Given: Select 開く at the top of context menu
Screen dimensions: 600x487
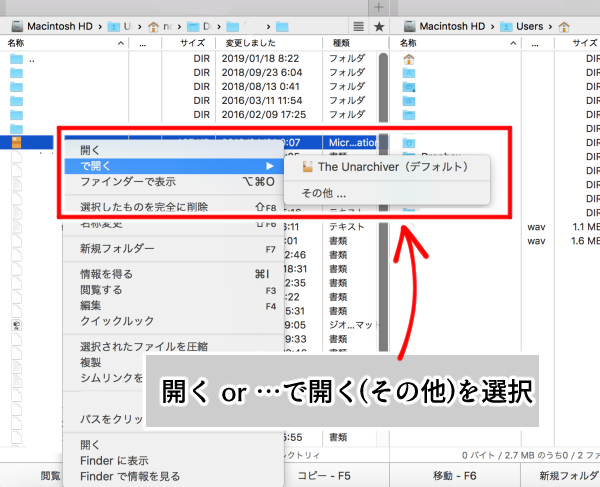Looking at the screenshot, I should click(x=174, y=150).
